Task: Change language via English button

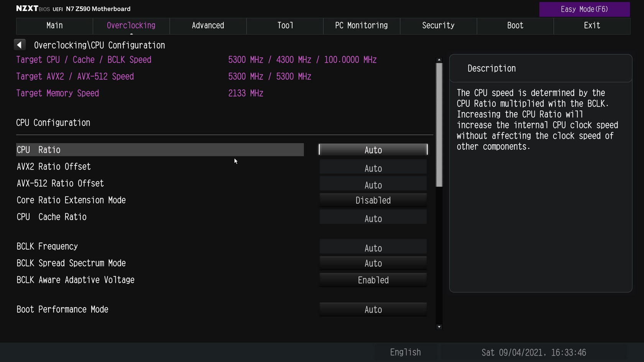Action: (x=405, y=352)
